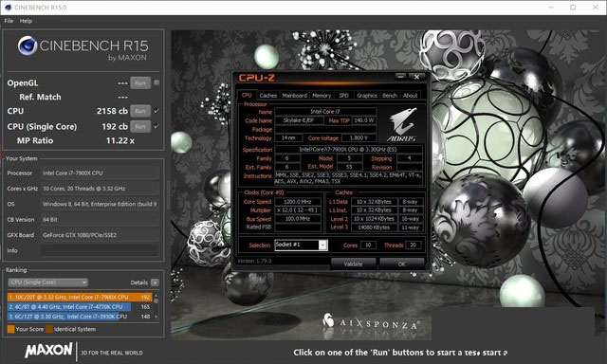Switch to the Bench tab in CPU-Z
This screenshot has width=607, height=364.
click(x=390, y=95)
